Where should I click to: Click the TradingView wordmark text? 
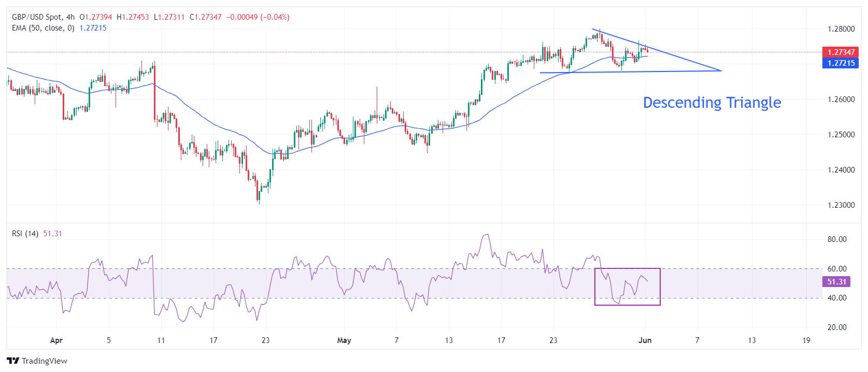(x=45, y=361)
